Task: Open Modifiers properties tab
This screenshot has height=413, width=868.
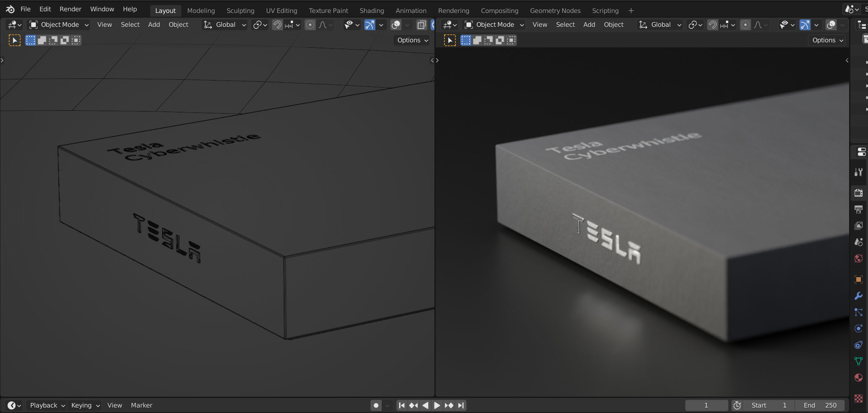Action: tap(858, 296)
